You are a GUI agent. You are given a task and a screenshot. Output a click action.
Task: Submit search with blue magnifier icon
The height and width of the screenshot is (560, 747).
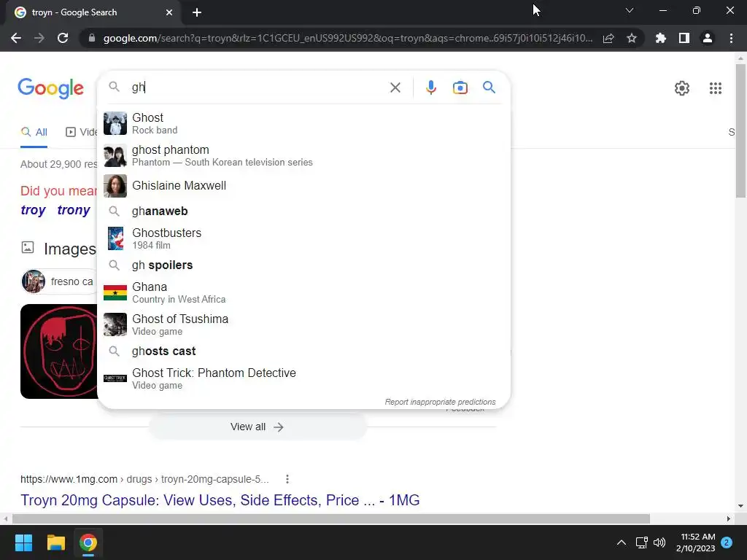click(x=489, y=87)
